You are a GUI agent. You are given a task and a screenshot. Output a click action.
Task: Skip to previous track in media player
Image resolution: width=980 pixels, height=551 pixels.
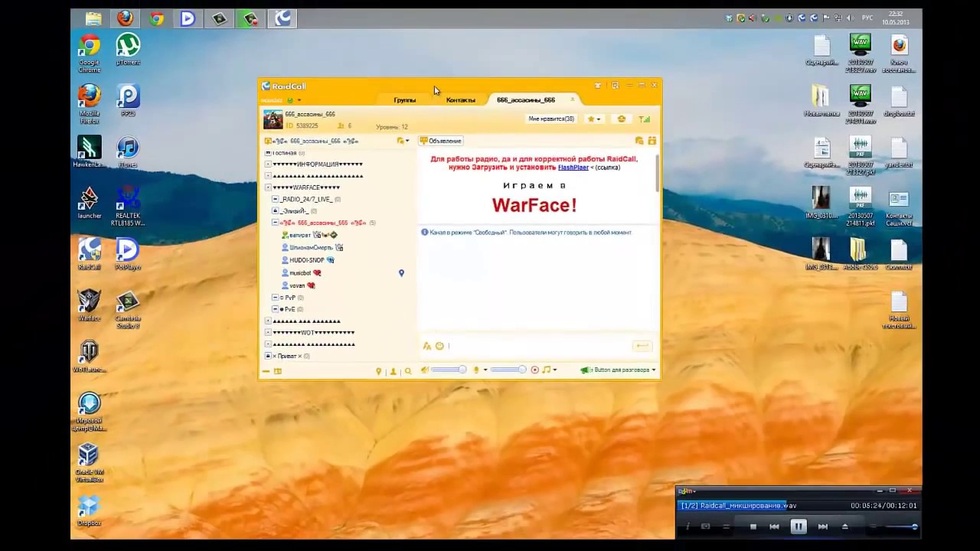tap(774, 527)
